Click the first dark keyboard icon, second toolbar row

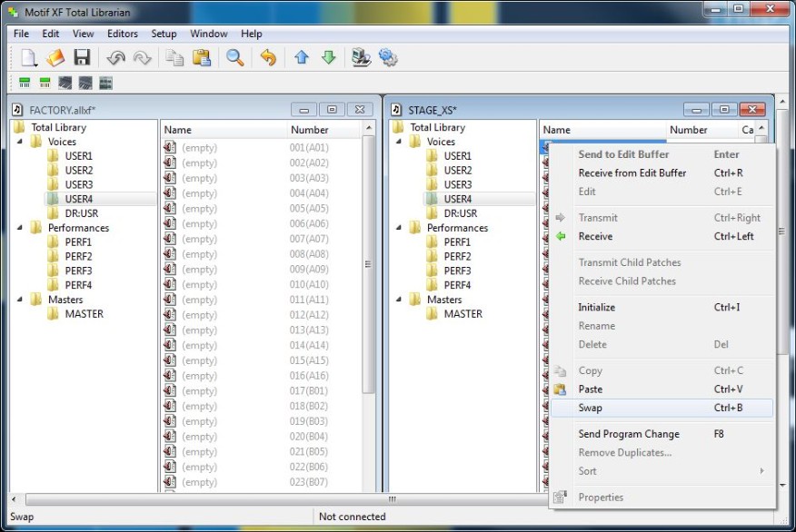tap(65, 83)
